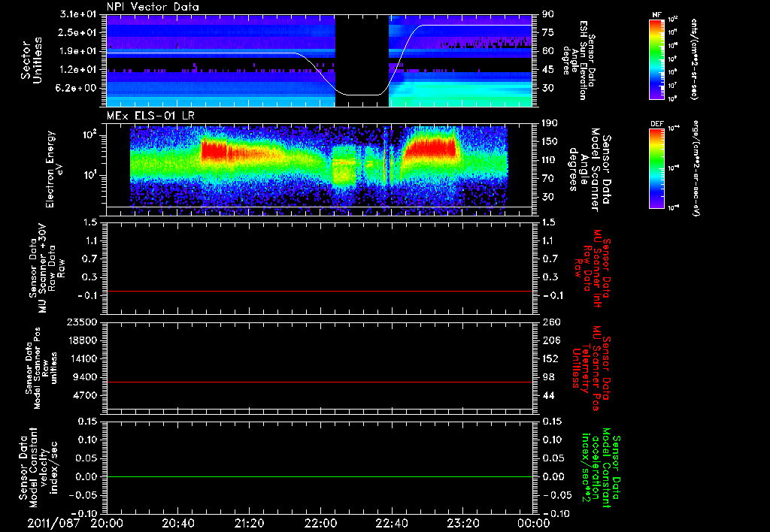
Task: Click the 75 degree elevation tick label
Action: click(x=548, y=32)
